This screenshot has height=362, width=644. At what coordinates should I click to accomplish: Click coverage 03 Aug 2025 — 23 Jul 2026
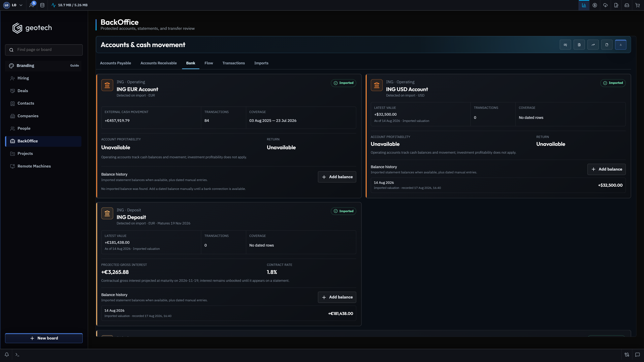coord(273,121)
